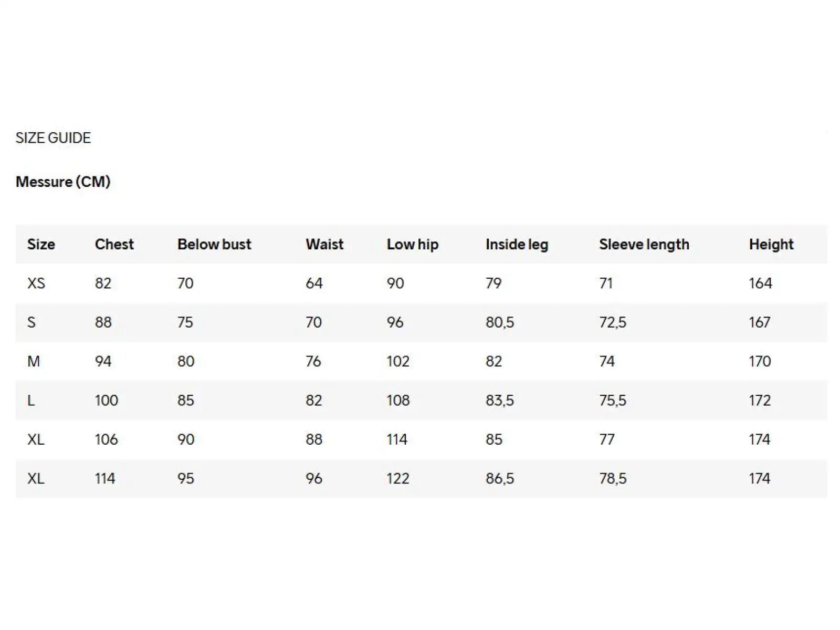This screenshot has height=630, width=840.
Task: Click low hip value 122
Action: (398, 478)
